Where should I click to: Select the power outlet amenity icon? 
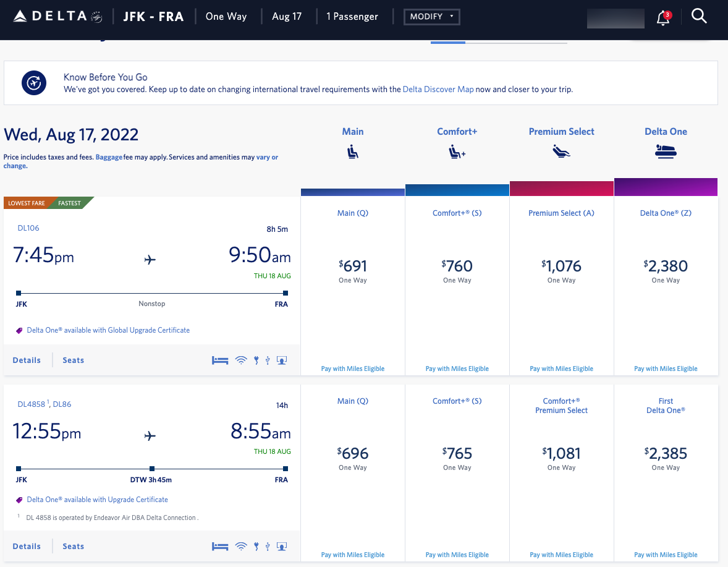click(255, 359)
